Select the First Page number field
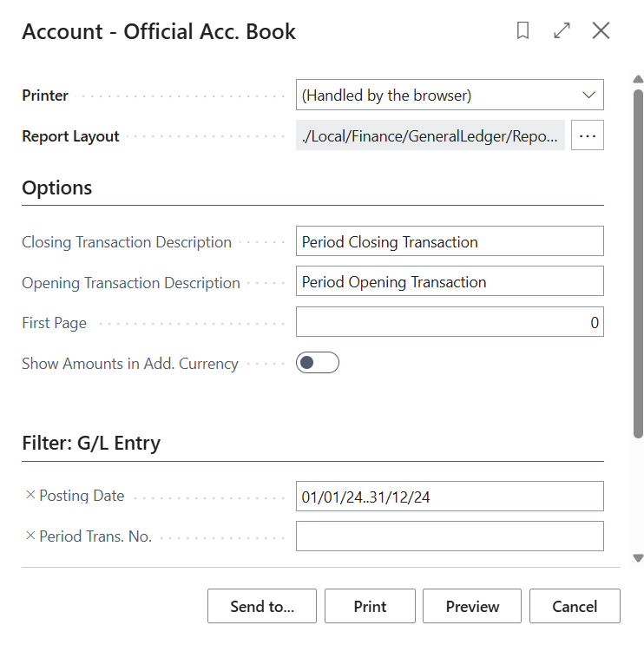The width and height of the screenshot is (644, 645). click(450, 323)
